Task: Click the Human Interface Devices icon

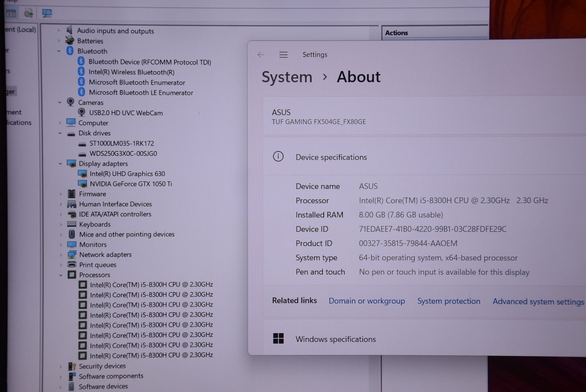Action: coord(72,204)
